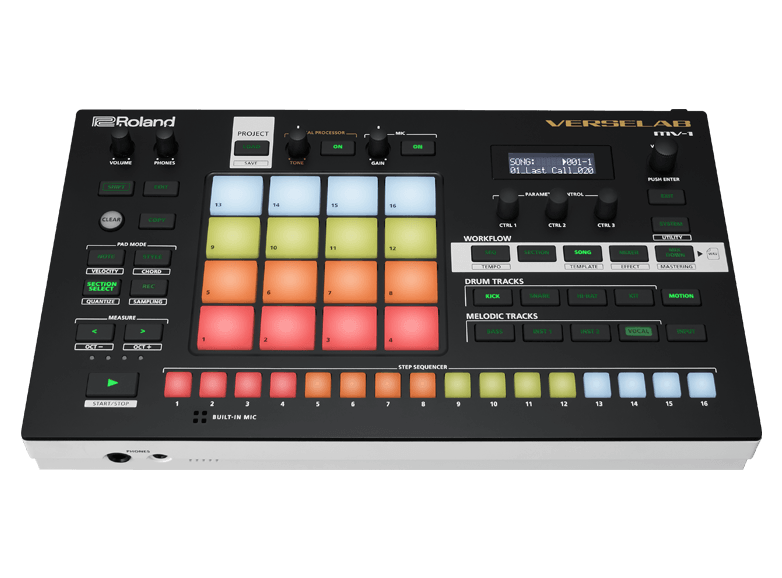The image size is (782, 578).
Task: Click the WAV file icon beside MIX DOWN
Action: (713, 253)
